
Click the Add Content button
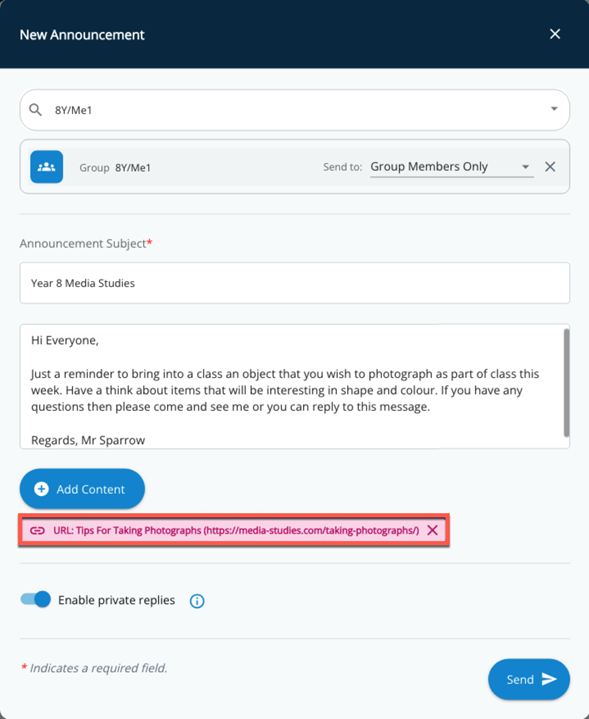[x=82, y=489]
